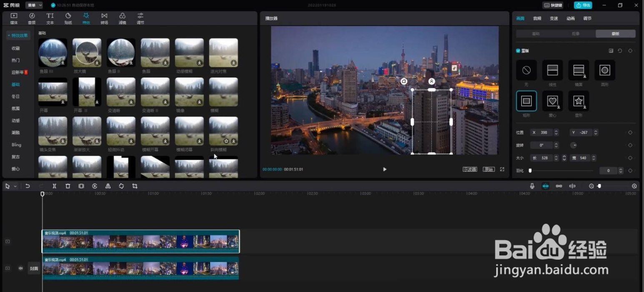The image size is (644, 292).
Task: Switch to the 抠像 sub-tab
Action: pos(576,34)
